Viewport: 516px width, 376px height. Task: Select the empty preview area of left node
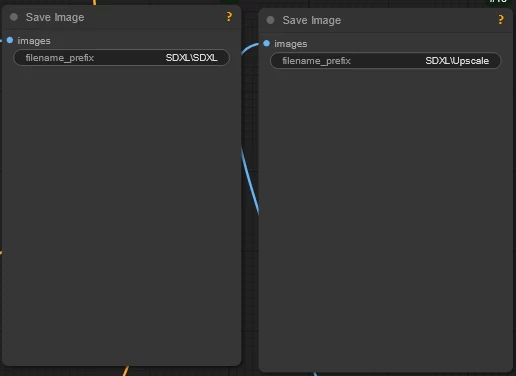pos(121,213)
